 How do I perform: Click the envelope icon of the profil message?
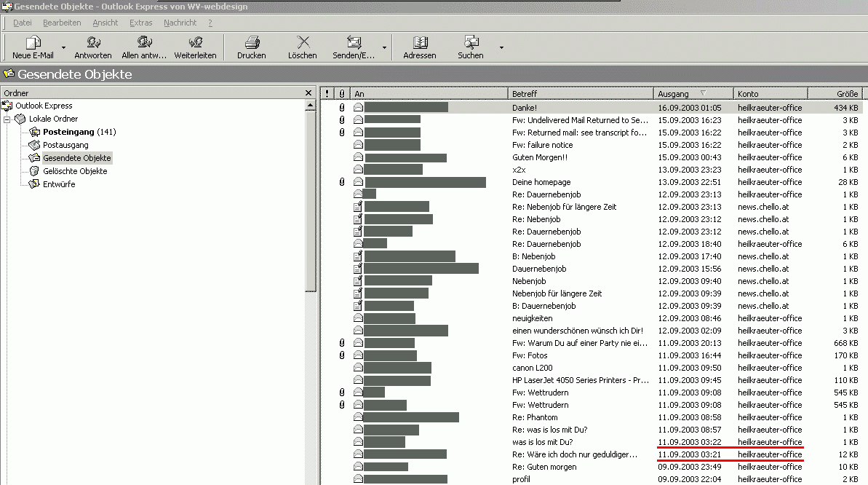pyautogui.click(x=358, y=479)
